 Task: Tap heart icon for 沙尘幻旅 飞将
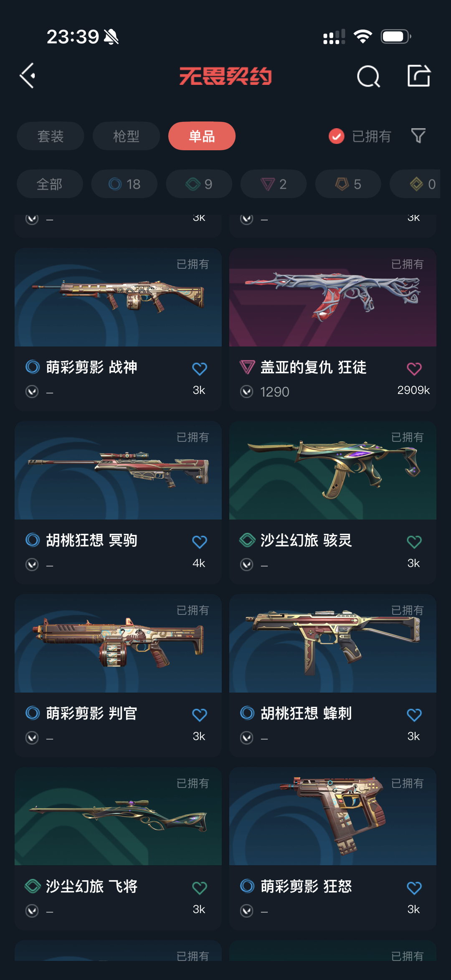[x=199, y=888]
